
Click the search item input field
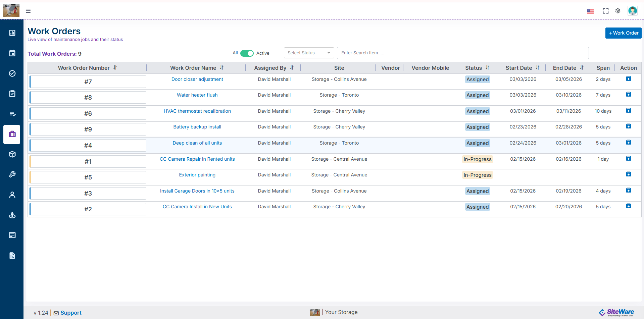(x=462, y=53)
